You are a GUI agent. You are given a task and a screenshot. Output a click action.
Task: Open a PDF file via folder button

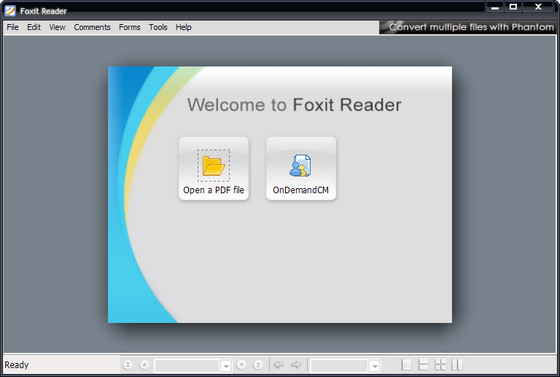pyautogui.click(x=214, y=169)
